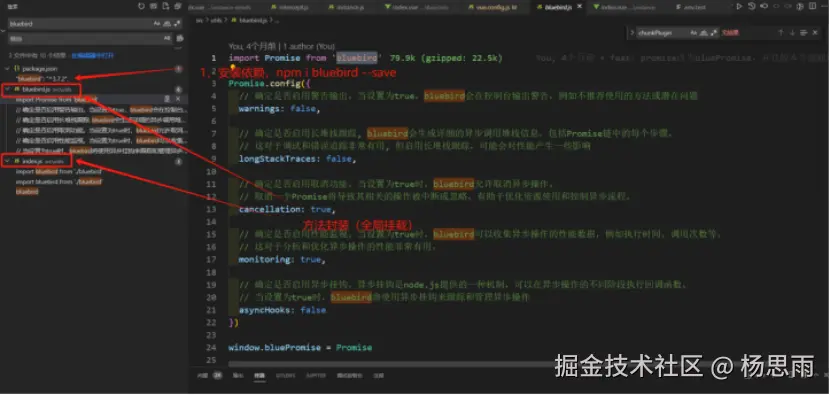Open the GITLENS panel tab
The width and height of the screenshot is (830, 395).
click(285, 375)
